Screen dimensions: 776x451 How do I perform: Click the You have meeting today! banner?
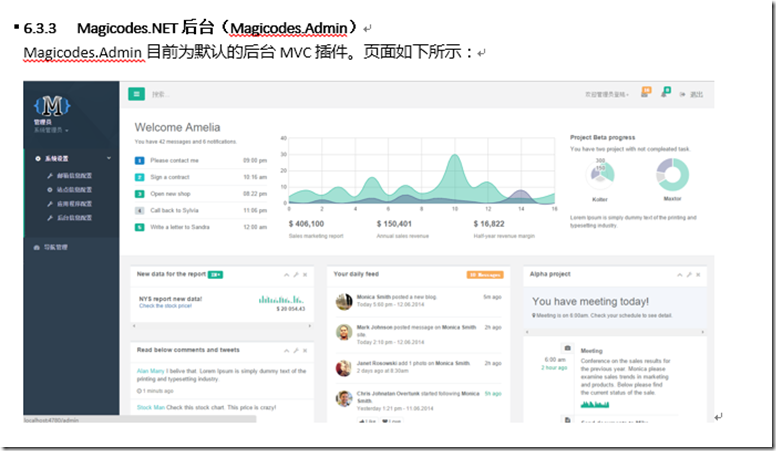coord(590,301)
